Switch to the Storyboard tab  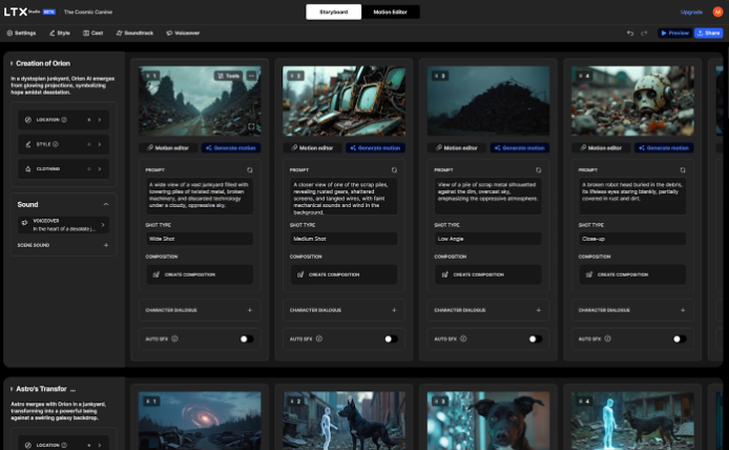pos(333,12)
